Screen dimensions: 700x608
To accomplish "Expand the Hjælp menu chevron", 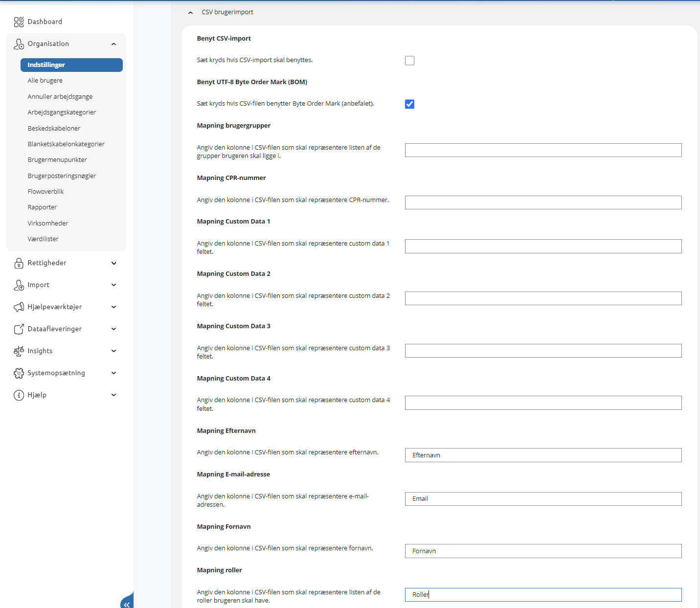I will pos(113,395).
